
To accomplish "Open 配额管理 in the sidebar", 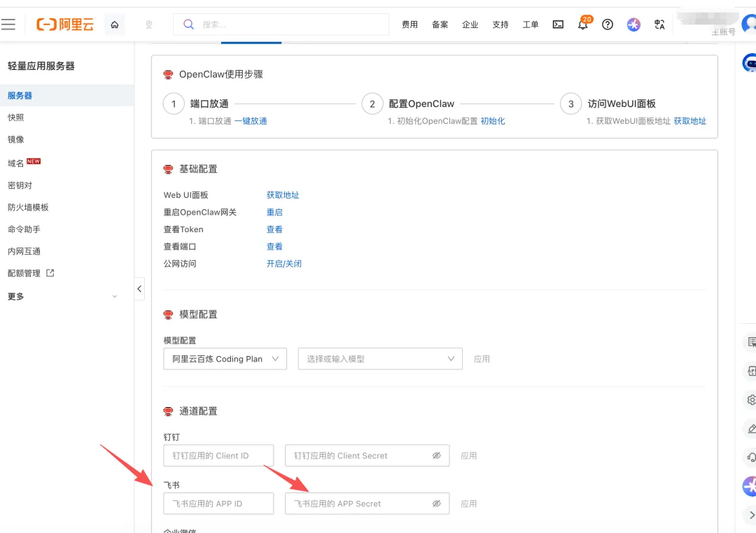I will 24,273.
